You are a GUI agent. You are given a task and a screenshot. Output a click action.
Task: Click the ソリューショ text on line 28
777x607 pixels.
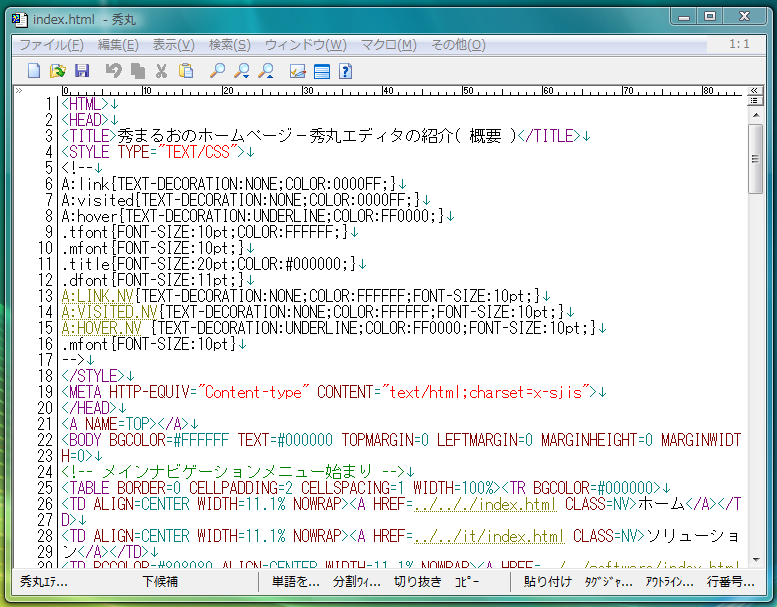(693, 536)
